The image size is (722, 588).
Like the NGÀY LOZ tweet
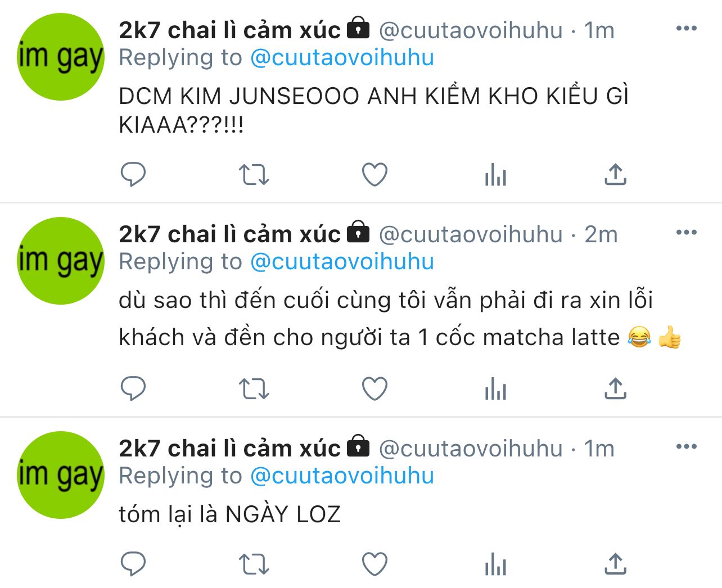374,564
